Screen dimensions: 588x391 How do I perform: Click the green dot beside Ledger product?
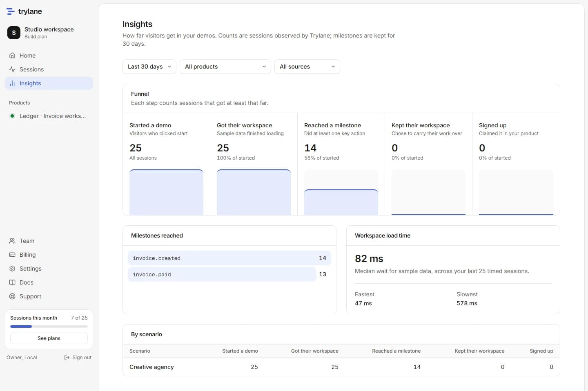(12, 116)
